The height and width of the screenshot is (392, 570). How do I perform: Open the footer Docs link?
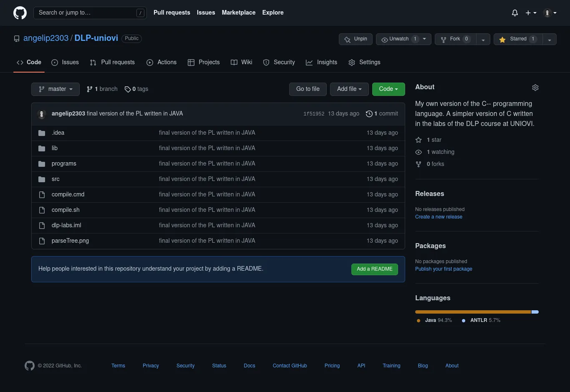pos(250,366)
